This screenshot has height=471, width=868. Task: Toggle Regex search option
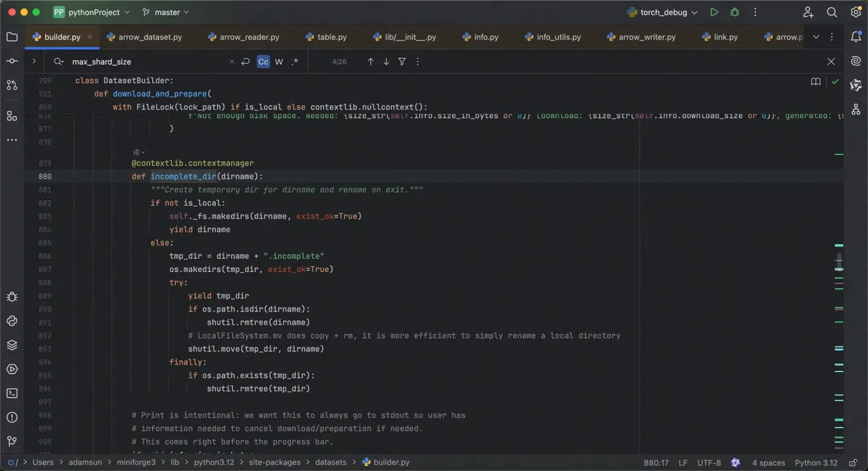[294, 61]
